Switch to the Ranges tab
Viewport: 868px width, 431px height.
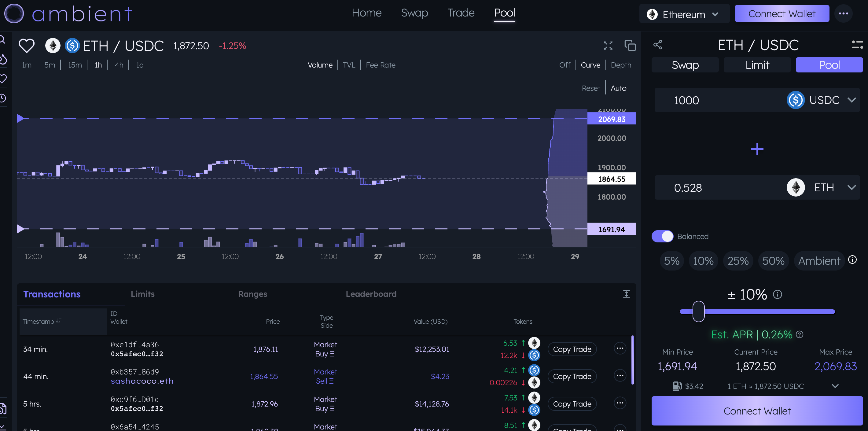coord(252,294)
